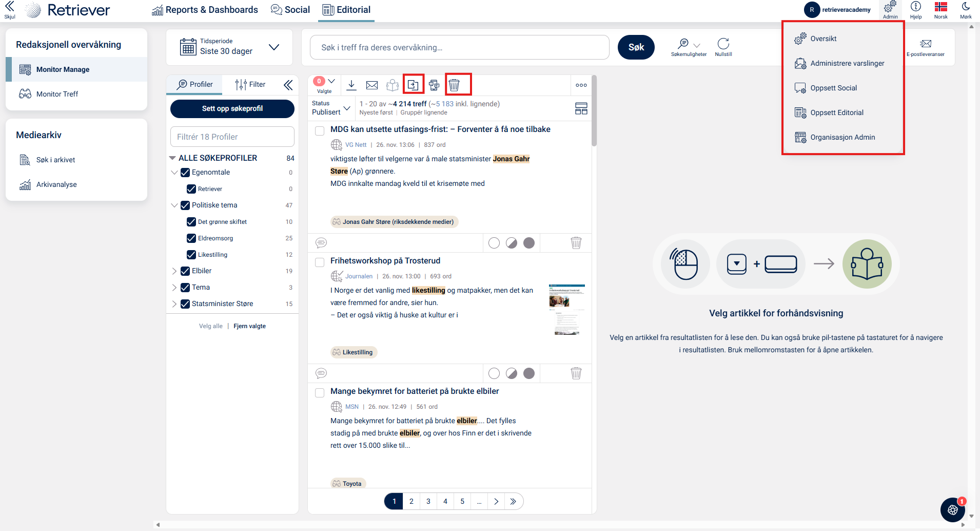Open the Tidsperiode Siste 30 dager dropdown

pyautogui.click(x=229, y=47)
